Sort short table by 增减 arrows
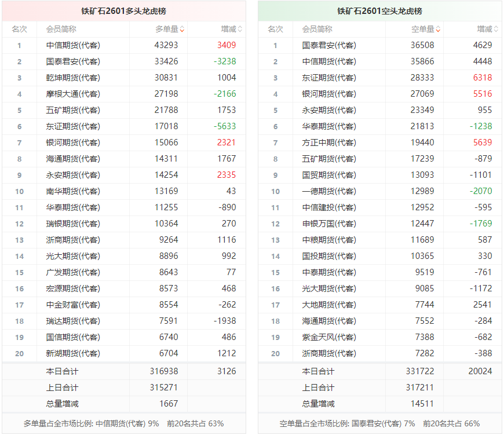504x435 pixels. pos(496,29)
